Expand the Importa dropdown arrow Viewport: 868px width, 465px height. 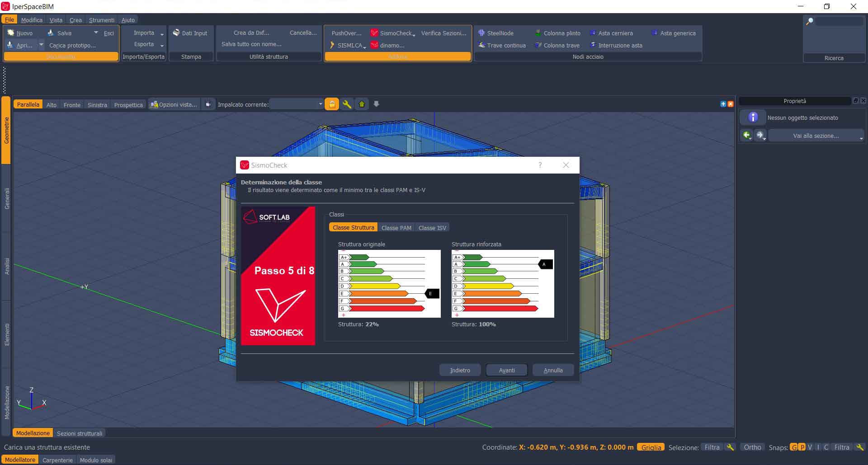coord(162,34)
